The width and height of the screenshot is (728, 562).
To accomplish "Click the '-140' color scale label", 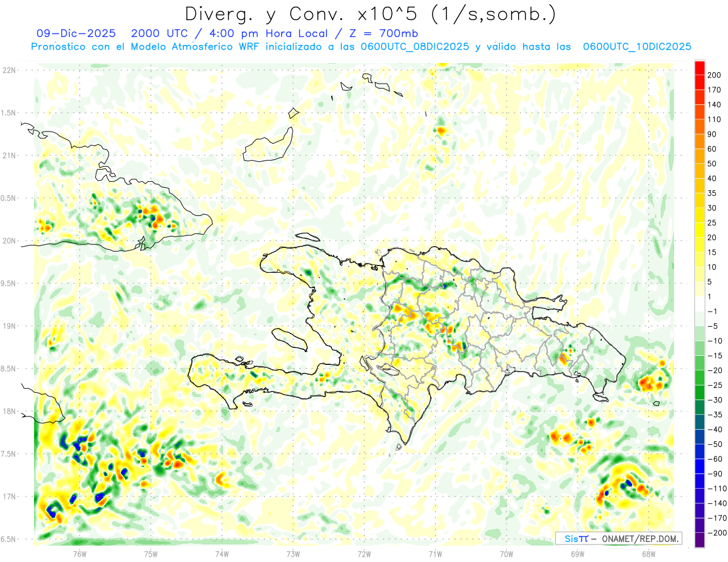I will tap(716, 504).
